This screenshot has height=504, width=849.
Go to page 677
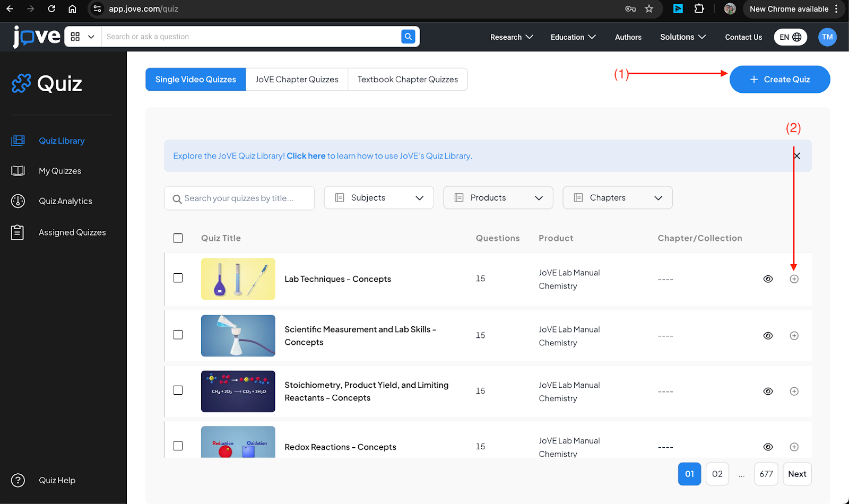pos(766,474)
